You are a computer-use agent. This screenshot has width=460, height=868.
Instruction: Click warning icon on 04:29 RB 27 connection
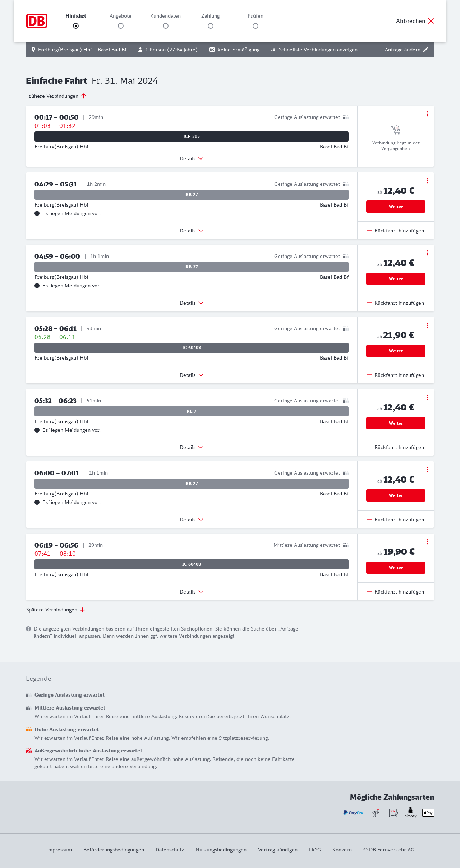click(37, 213)
